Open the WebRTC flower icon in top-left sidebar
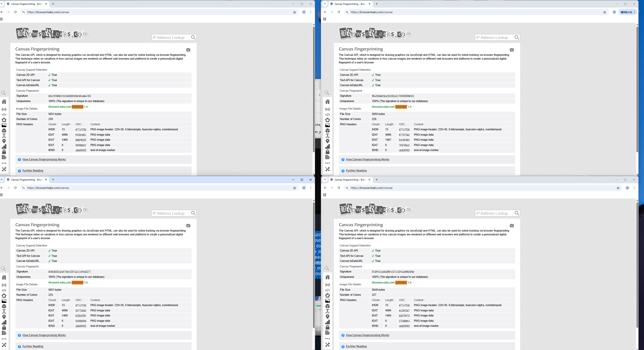The width and height of the screenshot is (644, 350). tap(4, 120)
